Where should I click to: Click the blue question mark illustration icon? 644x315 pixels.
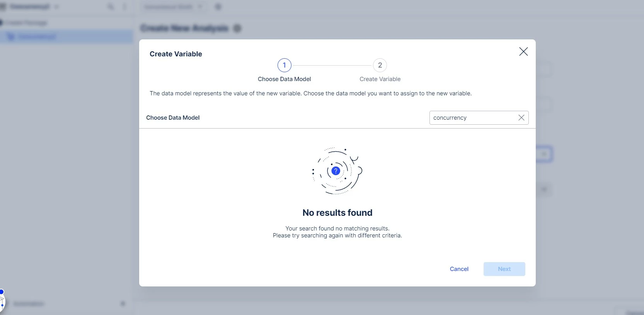[x=336, y=171]
